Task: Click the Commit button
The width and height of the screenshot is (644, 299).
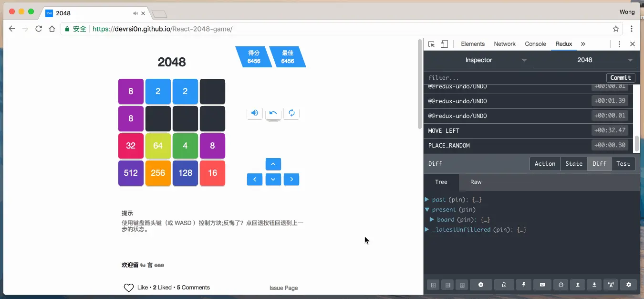Action: (x=621, y=77)
